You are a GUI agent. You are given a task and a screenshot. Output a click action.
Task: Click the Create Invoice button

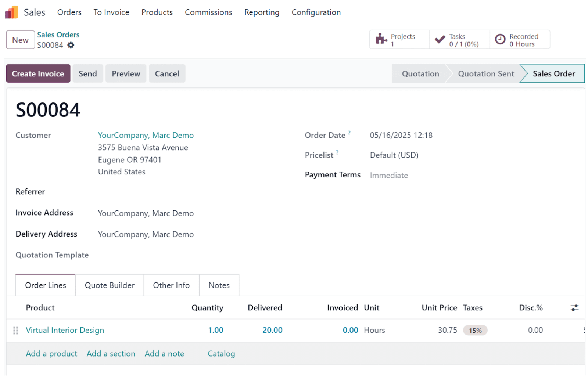(x=38, y=73)
